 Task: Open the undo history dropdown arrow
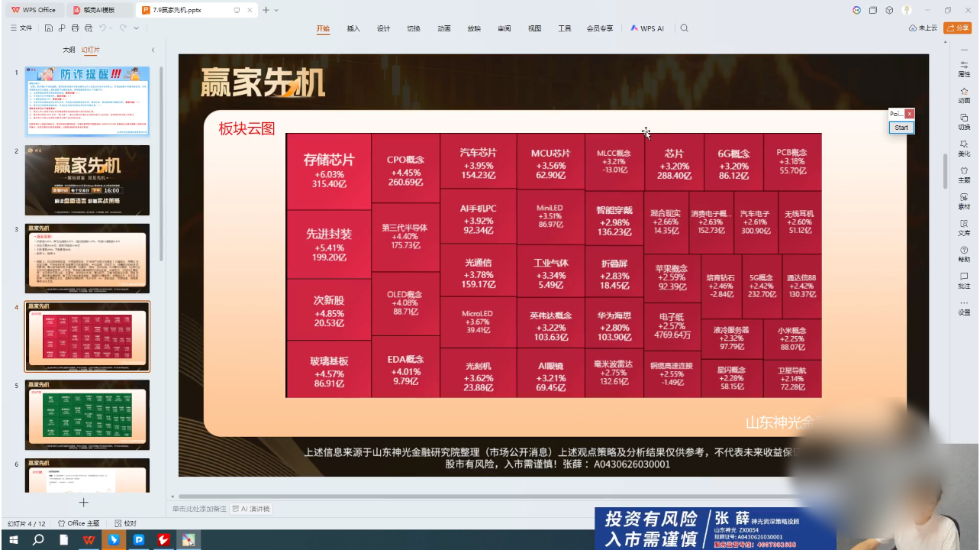coord(111,28)
